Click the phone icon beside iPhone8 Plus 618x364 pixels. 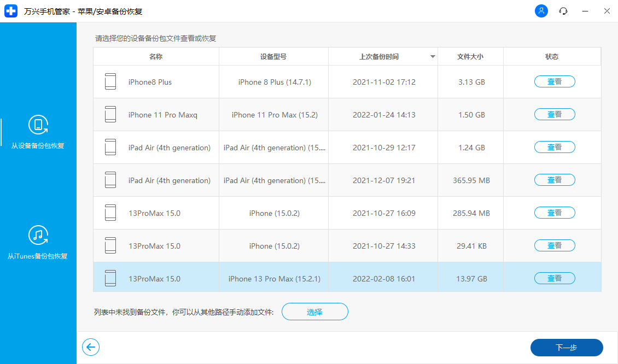[110, 81]
